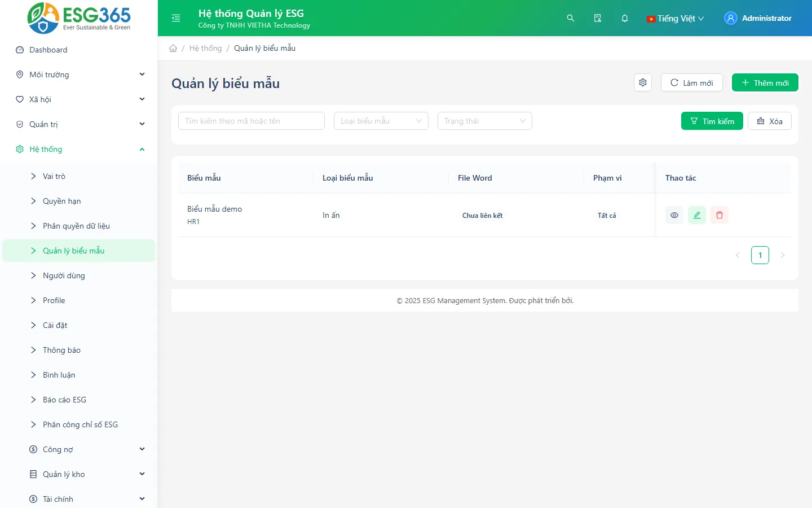
Task: Click the Tài chính dollar icon
Action: [x=33, y=499]
